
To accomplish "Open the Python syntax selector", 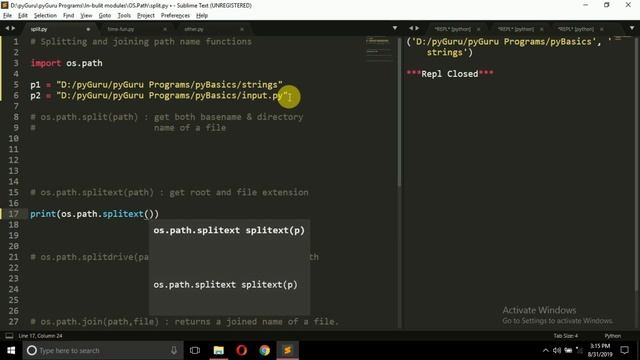I will point(612,336).
